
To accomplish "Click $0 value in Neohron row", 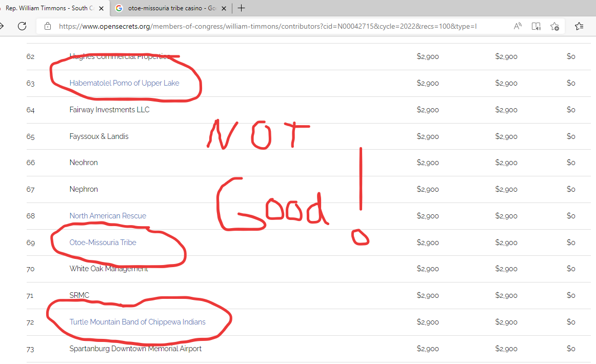I will coord(571,163).
